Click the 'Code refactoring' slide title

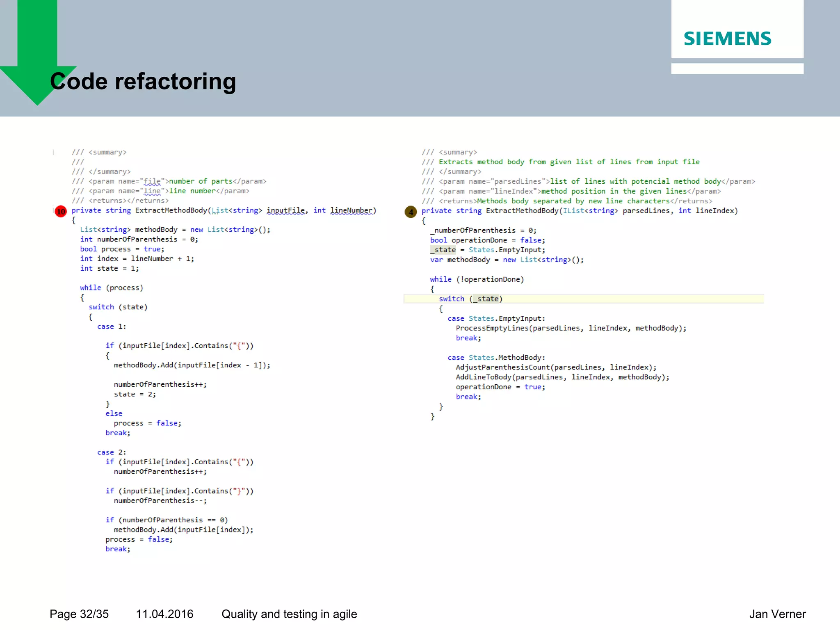[x=143, y=81]
